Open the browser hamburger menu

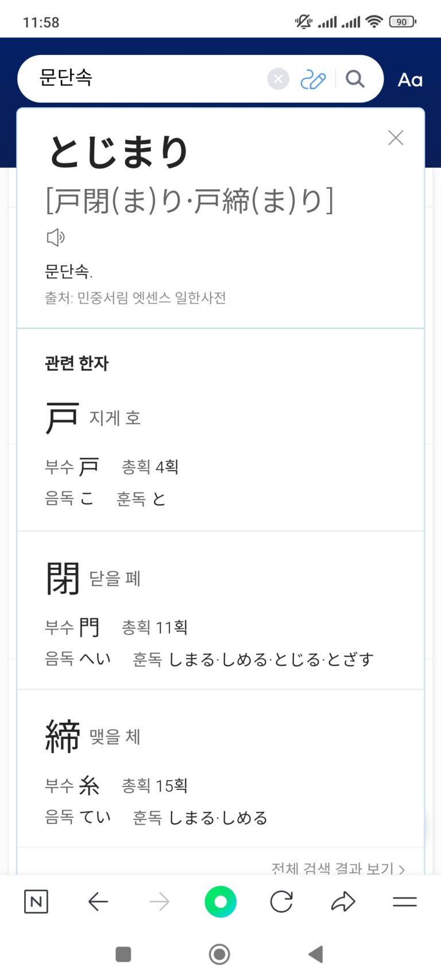405,901
